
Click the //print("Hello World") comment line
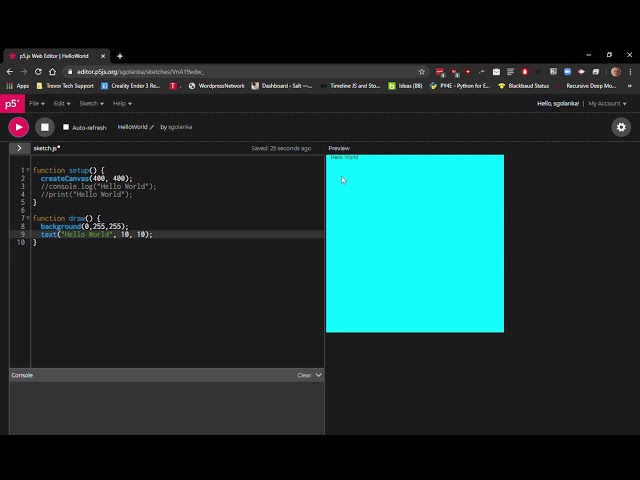tap(87, 195)
